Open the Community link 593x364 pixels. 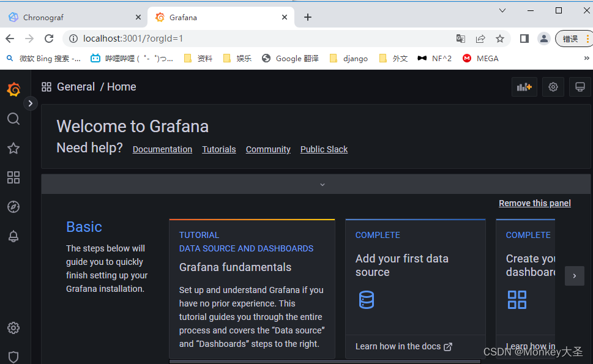click(268, 149)
